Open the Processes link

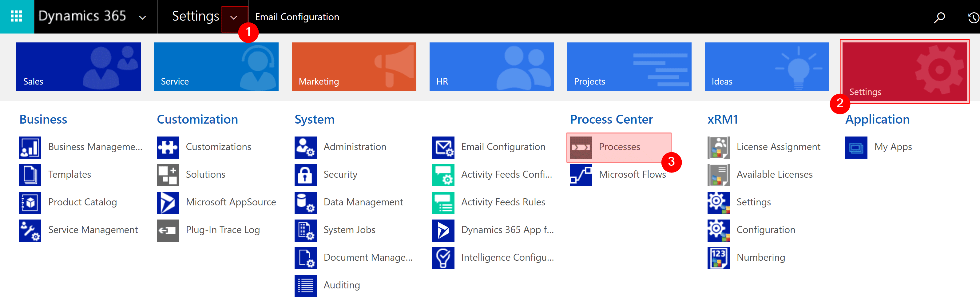619,147
